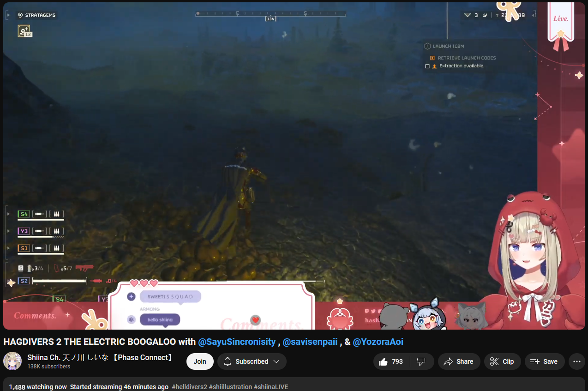Click the Join membership button
The image size is (588, 391).
tap(200, 361)
